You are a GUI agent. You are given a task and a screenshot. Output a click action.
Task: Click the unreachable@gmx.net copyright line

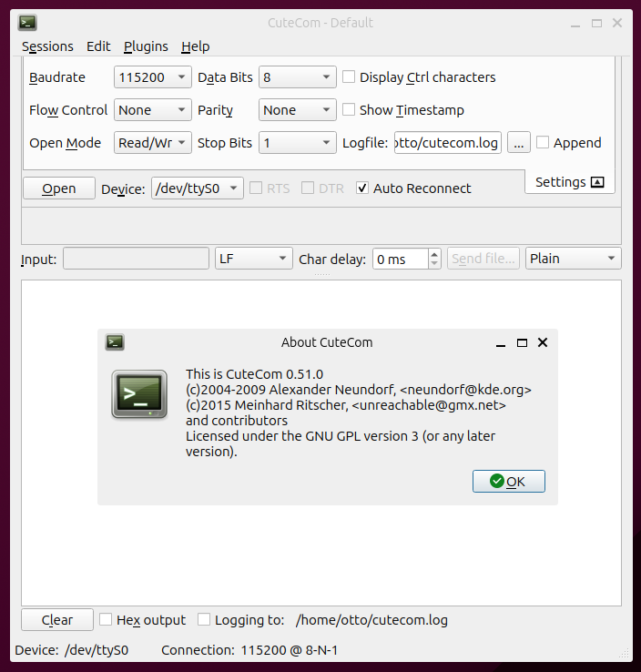(345, 405)
